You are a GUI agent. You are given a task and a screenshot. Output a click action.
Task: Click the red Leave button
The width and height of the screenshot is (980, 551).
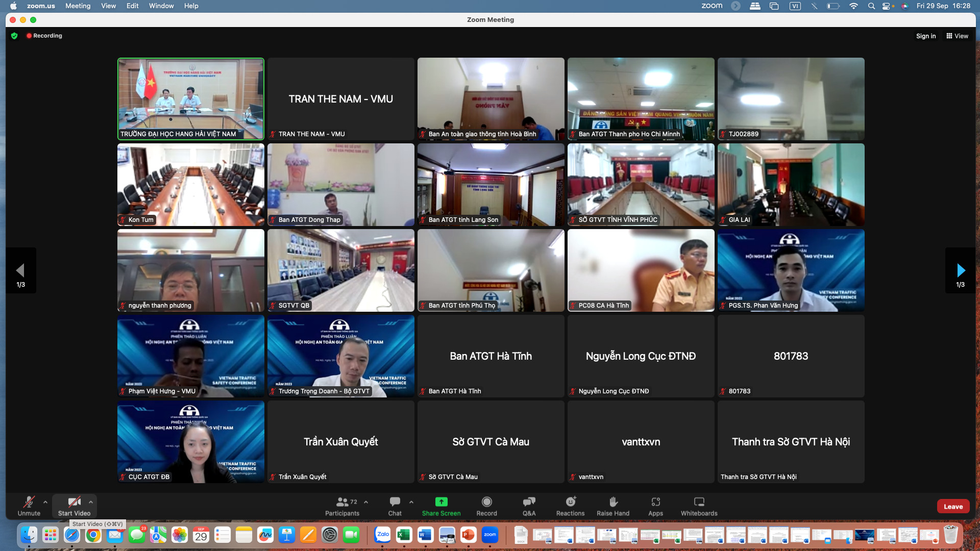pyautogui.click(x=952, y=507)
